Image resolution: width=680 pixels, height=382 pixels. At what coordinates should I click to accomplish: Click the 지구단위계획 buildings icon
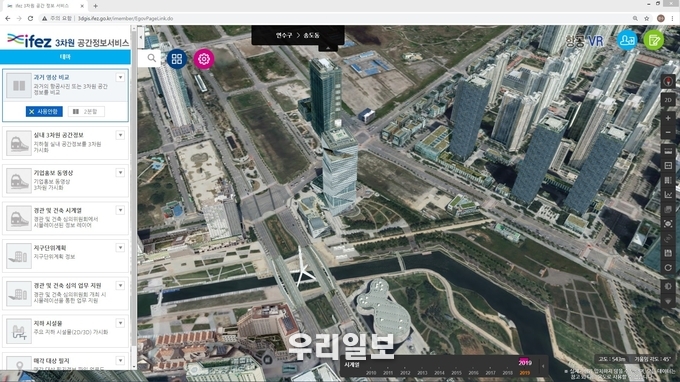click(x=19, y=256)
